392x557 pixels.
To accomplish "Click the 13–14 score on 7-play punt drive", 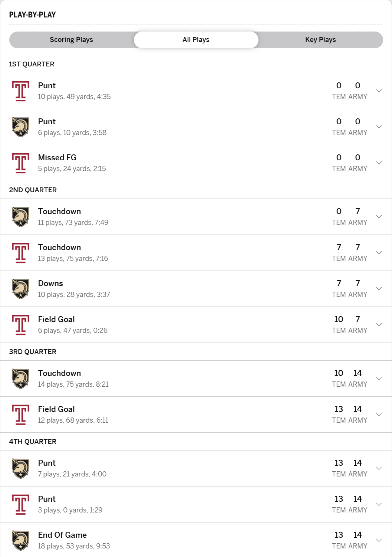I will pos(348,463).
